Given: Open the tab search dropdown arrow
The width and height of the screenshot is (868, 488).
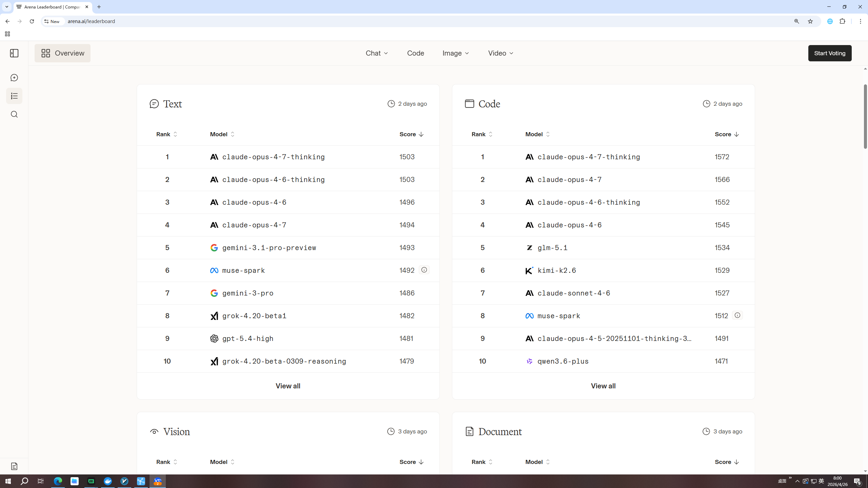Looking at the screenshot, I should pyautogui.click(x=6, y=7).
